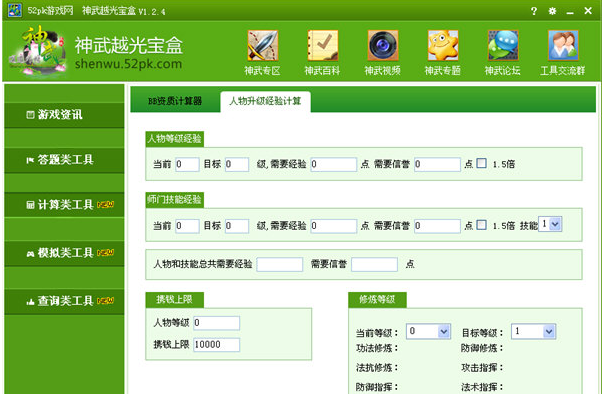Open the 计算类工具 sidebar section

pos(64,205)
